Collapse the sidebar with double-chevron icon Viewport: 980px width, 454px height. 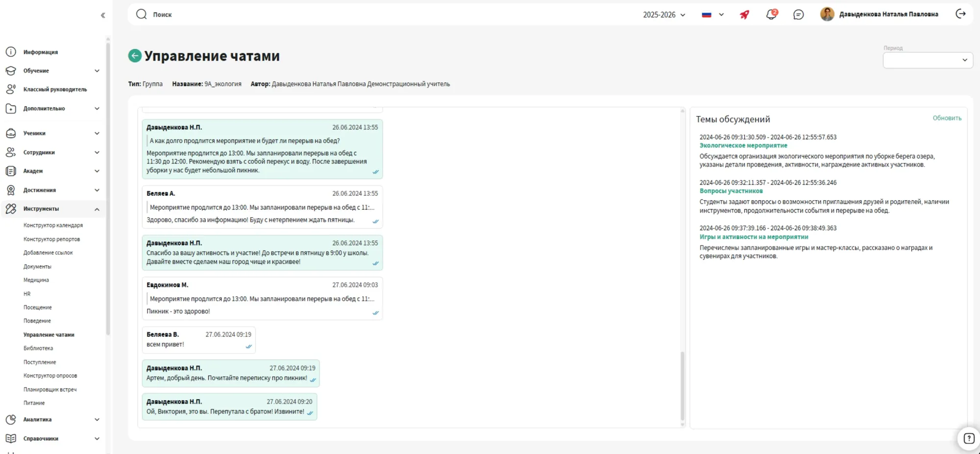coord(103,15)
